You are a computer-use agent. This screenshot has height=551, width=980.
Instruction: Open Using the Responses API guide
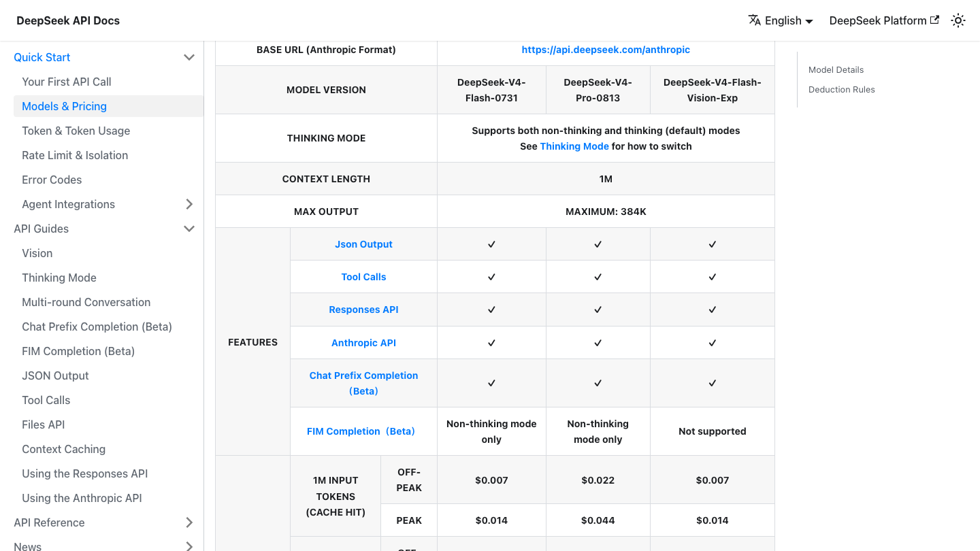coord(85,473)
